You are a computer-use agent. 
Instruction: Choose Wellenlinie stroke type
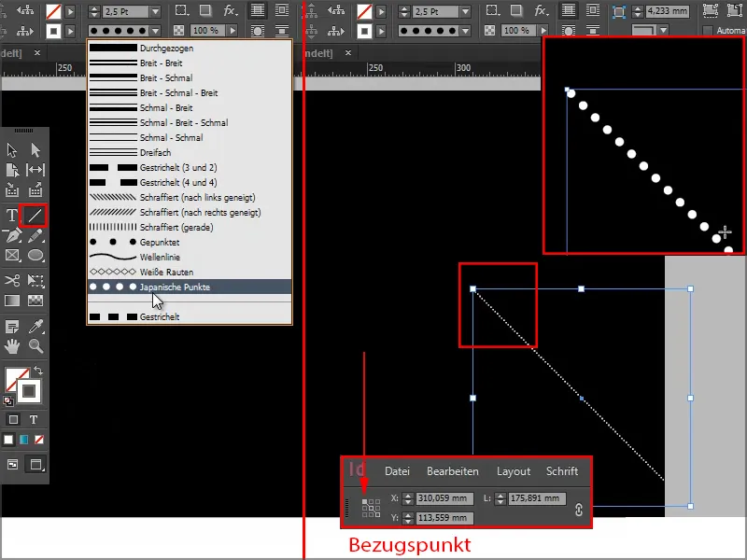(x=190, y=258)
